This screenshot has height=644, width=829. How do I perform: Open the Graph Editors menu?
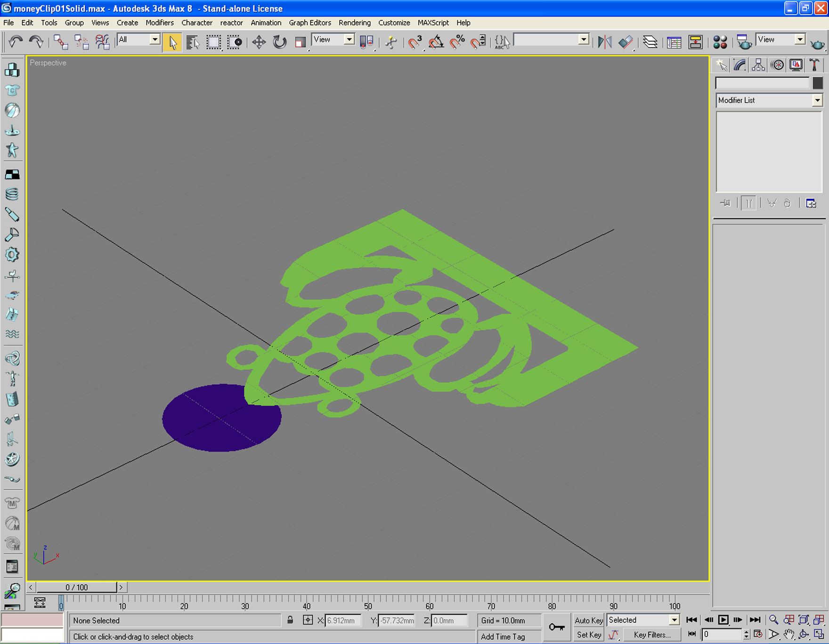(309, 23)
